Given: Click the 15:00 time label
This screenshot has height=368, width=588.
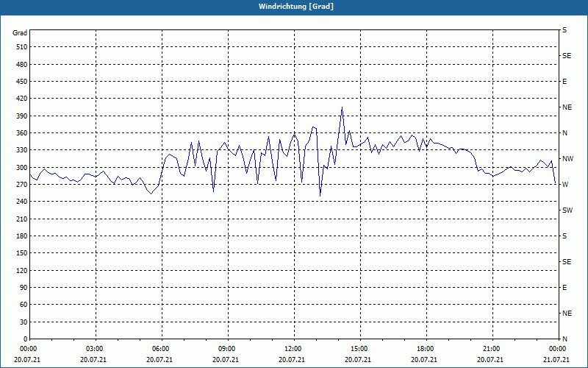Looking at the screenshot, I should click(x=359, y=349).
